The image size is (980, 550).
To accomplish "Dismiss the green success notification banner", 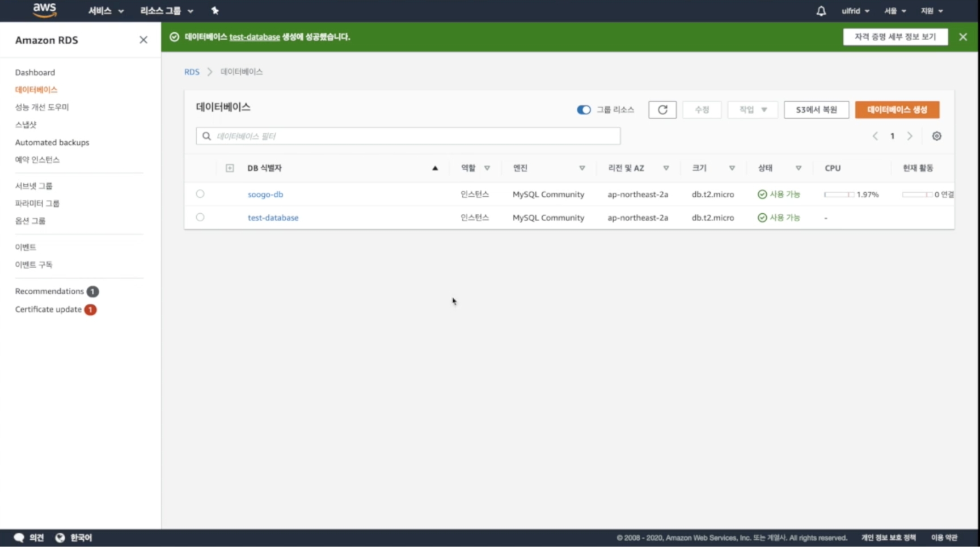I will pyautogui.click(x=962, y=37).
